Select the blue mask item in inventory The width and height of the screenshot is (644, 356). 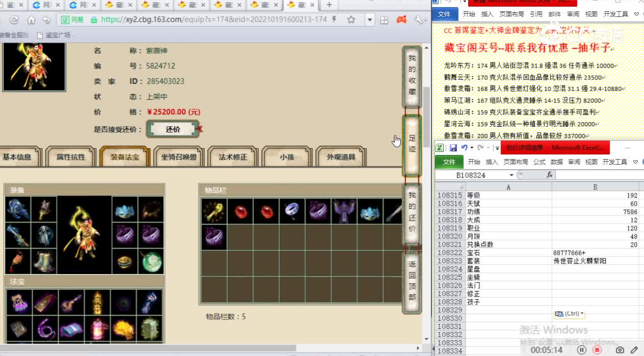[x=370, y=211]
